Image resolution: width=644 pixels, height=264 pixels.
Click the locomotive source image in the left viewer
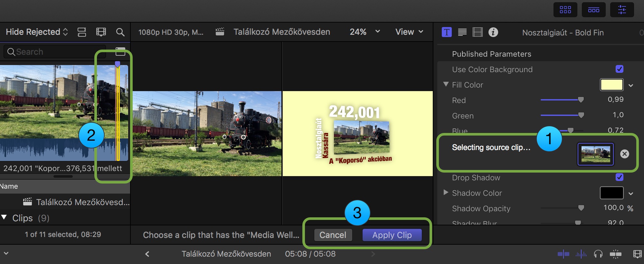click(x=207, y=134)
